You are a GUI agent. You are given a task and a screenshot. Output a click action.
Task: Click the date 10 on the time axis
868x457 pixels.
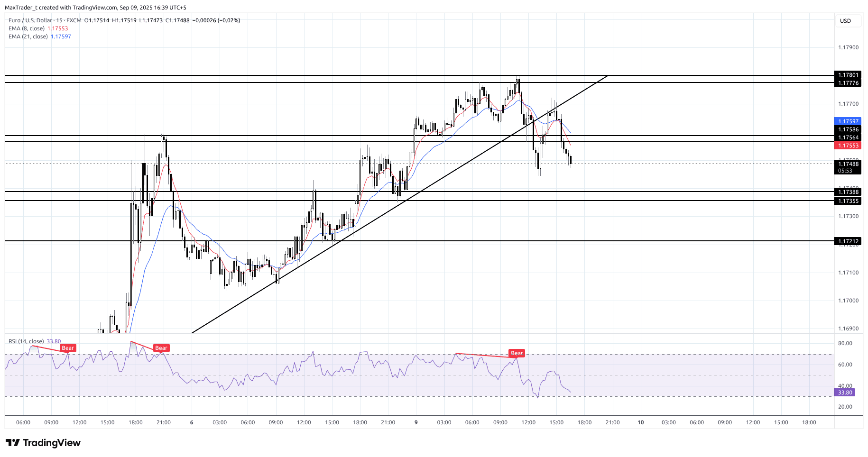coord(640,422)
